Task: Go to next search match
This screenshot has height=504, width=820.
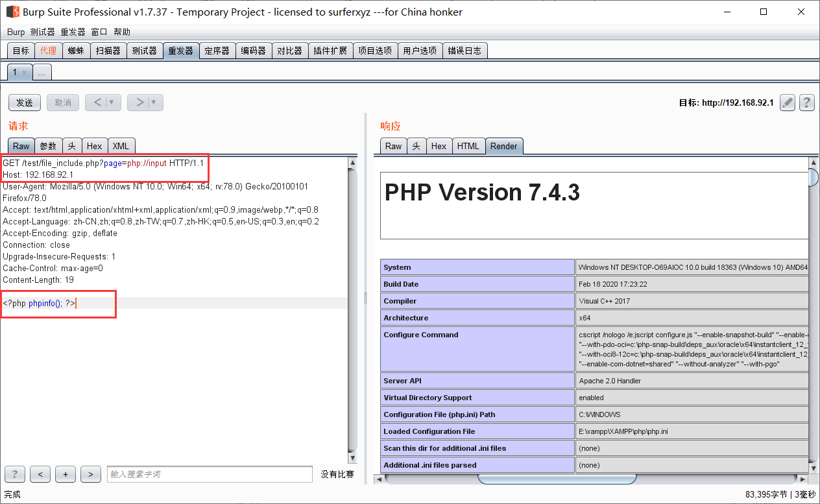Action: 91,474
